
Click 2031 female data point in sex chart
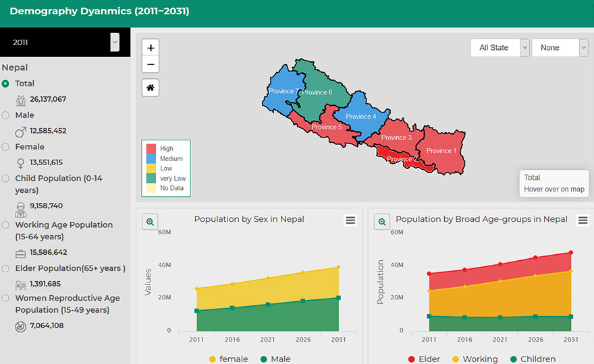click(x=338, y=267)
